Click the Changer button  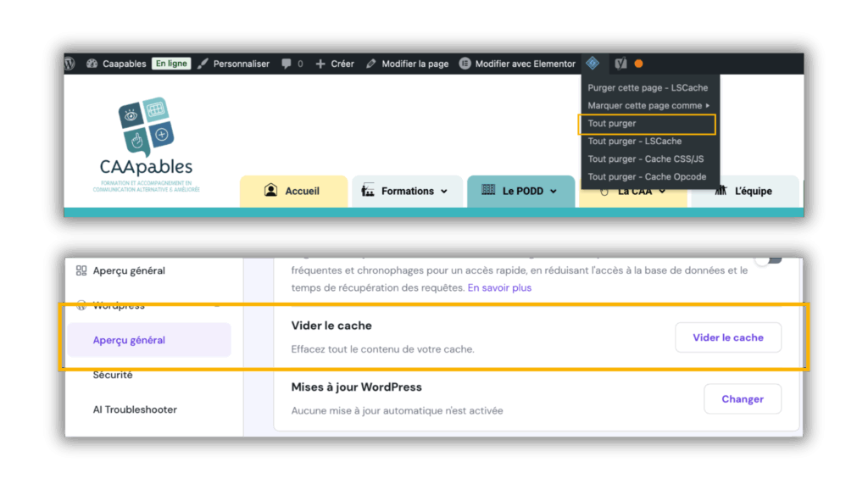click(x=743, y=398)
